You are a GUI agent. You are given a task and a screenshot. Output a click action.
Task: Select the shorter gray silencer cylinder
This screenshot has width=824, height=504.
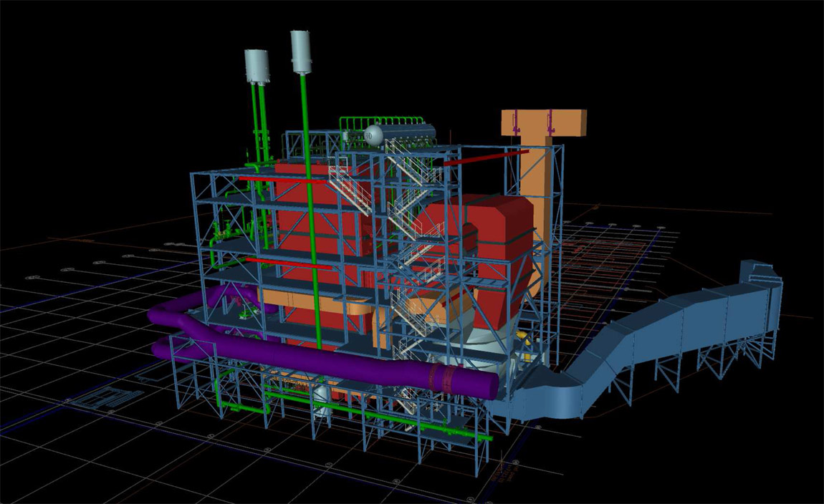click(257, 66)
